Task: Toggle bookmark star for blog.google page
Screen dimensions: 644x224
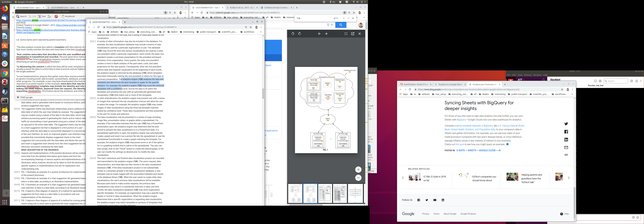Action: click(x=562, y=89)
